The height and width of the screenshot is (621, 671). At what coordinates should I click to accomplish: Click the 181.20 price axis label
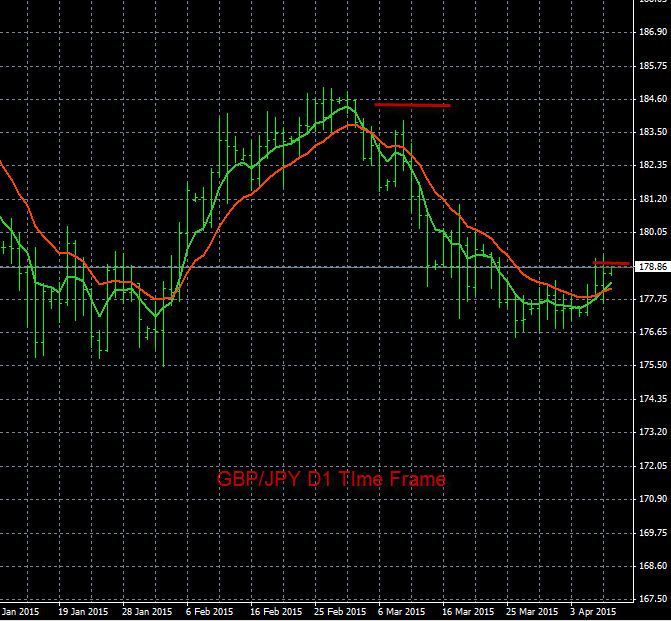653,199
